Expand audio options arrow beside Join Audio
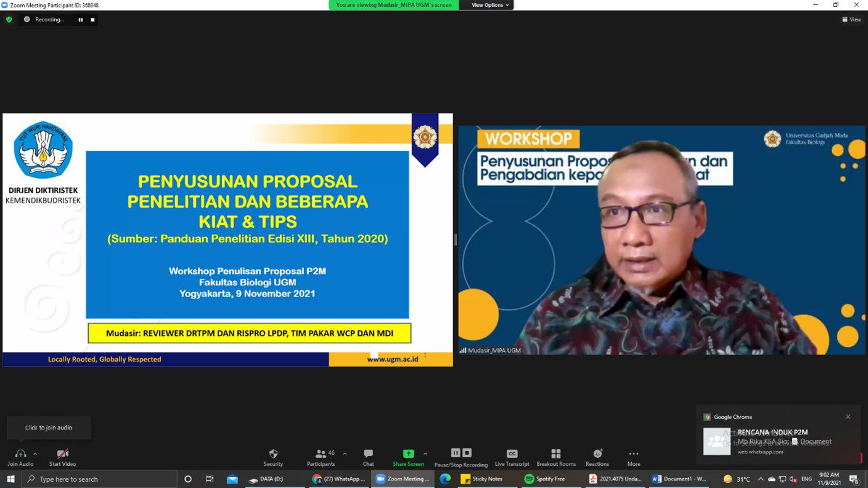The height and width of the screenshot is (488, 868). click(35, 453)
